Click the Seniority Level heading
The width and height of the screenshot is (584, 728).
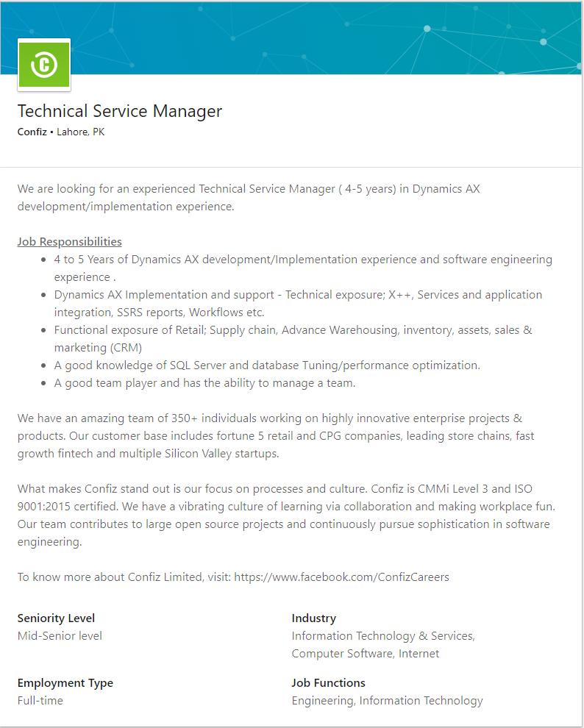click(56, 618)
